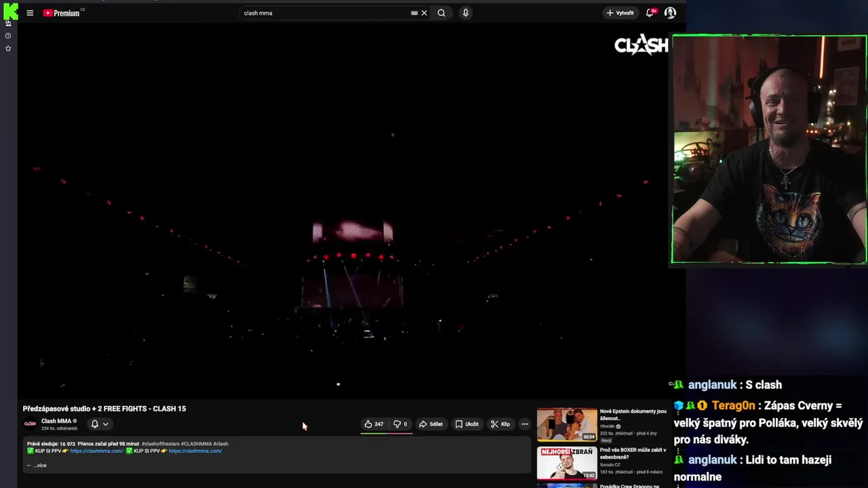Viewport: 868px width, 488px height.
Task: Open 'Nové Epstein dokumenty jsou šílenost' title
Action: point(633,415)
